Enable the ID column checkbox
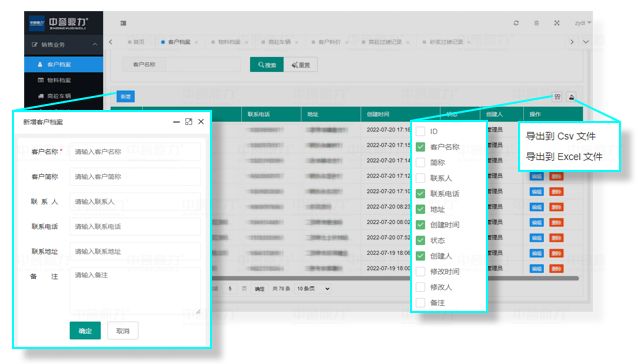Image resolution: width=637 pixels, height=364 pixels. click(420, 131)
